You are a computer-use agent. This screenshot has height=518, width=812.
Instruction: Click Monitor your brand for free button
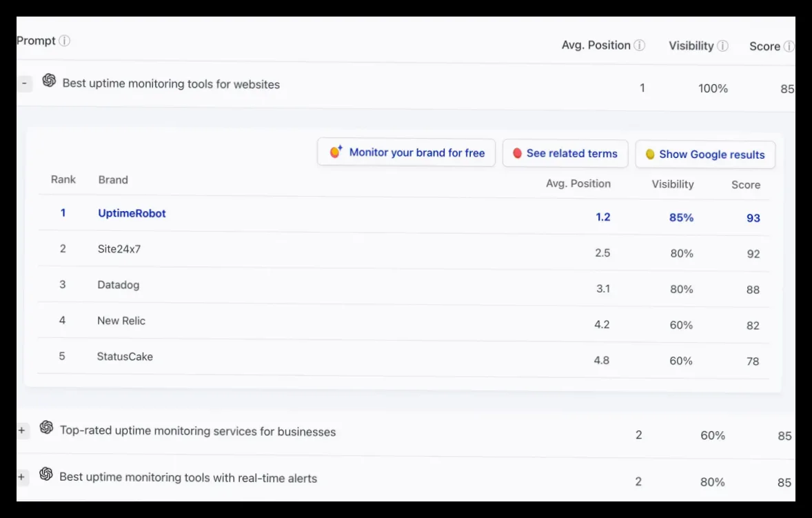[x=407, y=152]
